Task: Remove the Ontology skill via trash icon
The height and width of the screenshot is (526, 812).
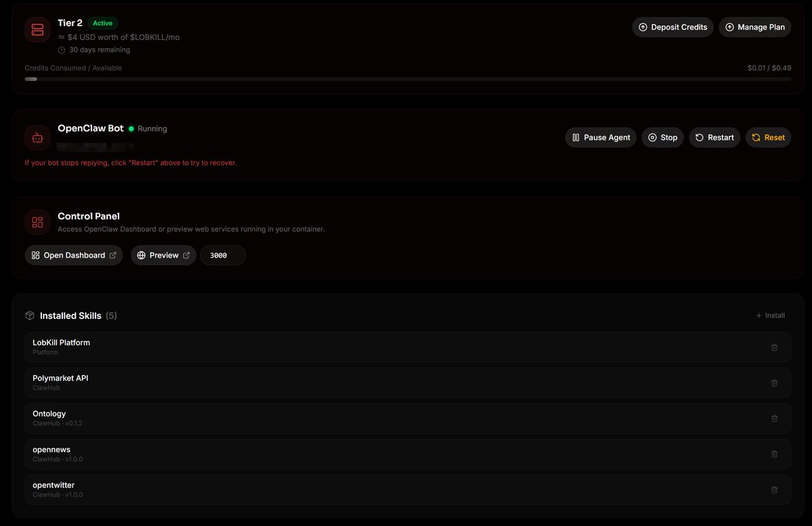Action: [774, 419]
